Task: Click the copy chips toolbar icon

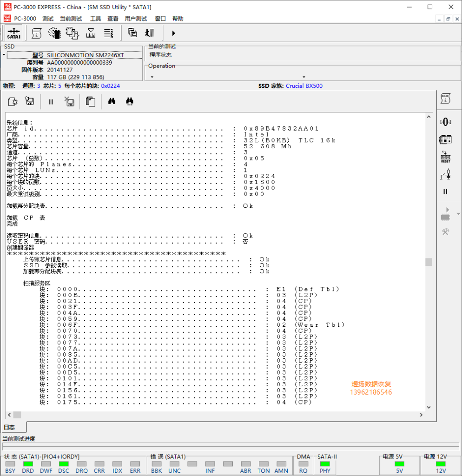Action: point(73,33)
